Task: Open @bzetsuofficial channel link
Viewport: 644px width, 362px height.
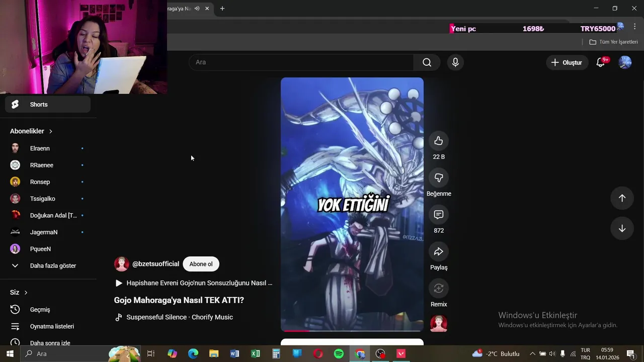Action: (155, 264)
